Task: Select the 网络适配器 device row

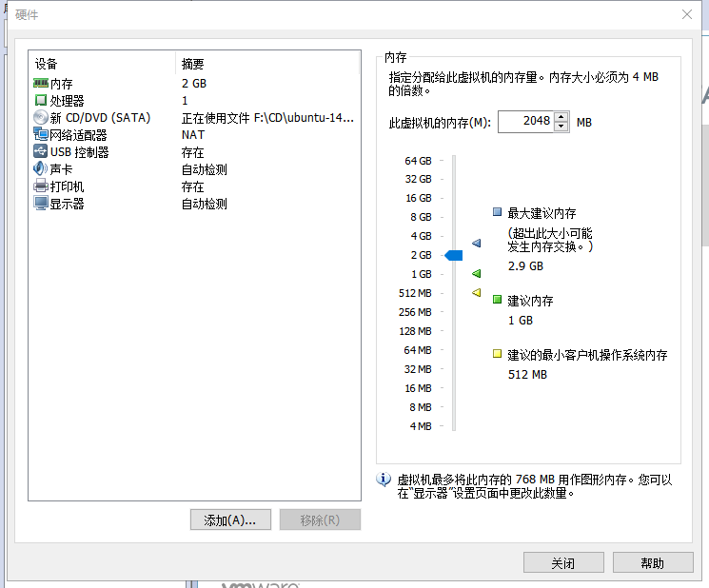Action: (x=194, y=135)
